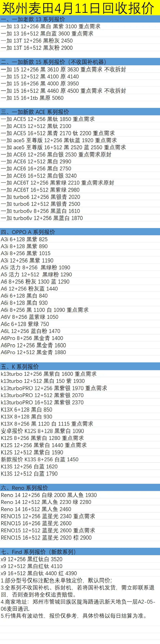The image size is (160, 644).
Task: Click row A6i 8+256 黑 1100 白 1090
Action: click(80, 310)
